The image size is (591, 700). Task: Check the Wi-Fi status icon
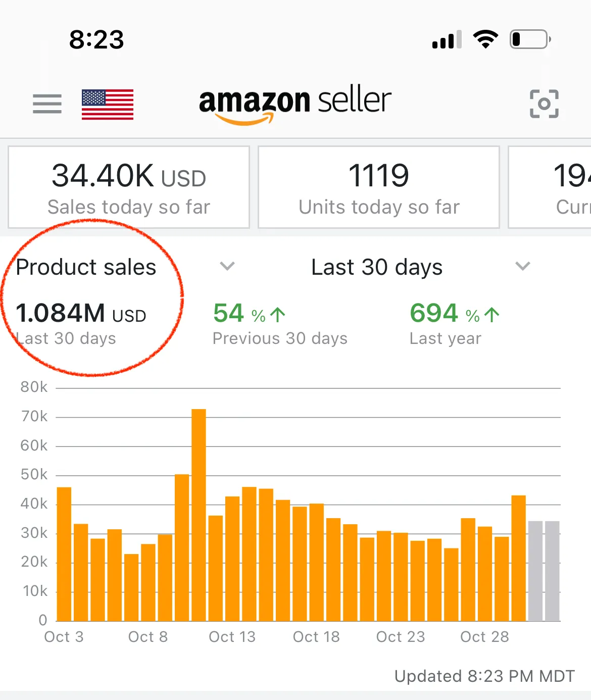click(485, 39)
